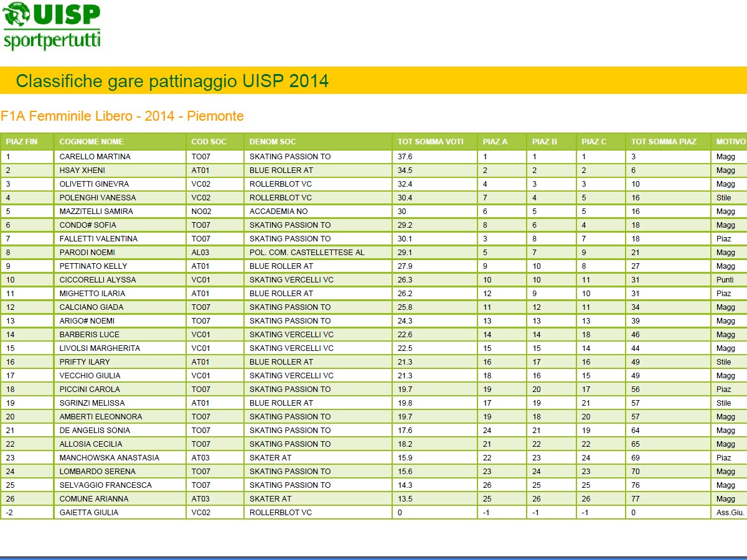Click the total score 30.4
747x560 pixels.
pos(405,198)
